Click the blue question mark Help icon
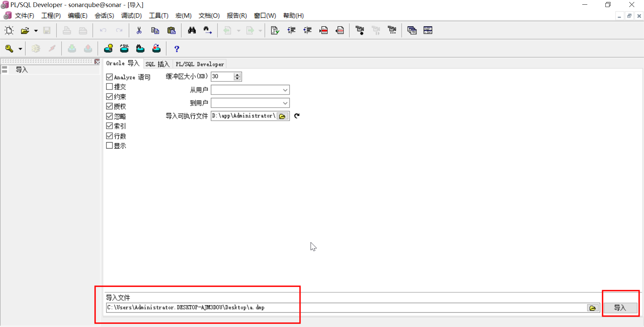 177,49
